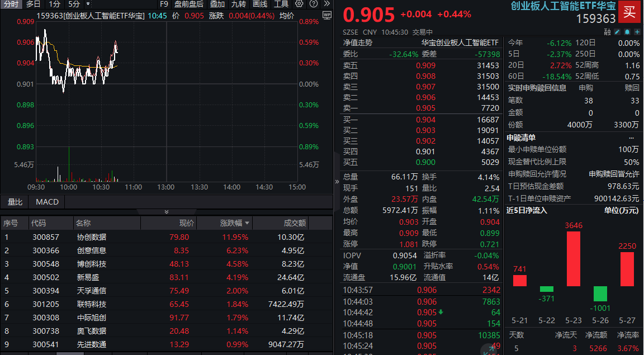This screenshot has height=355, width=644.
Task: Click the 5-23 red inflow bar
Action: [x=574, y=258]
